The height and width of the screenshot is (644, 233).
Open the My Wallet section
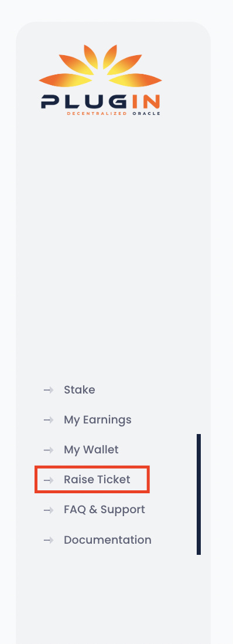[91, 450]
